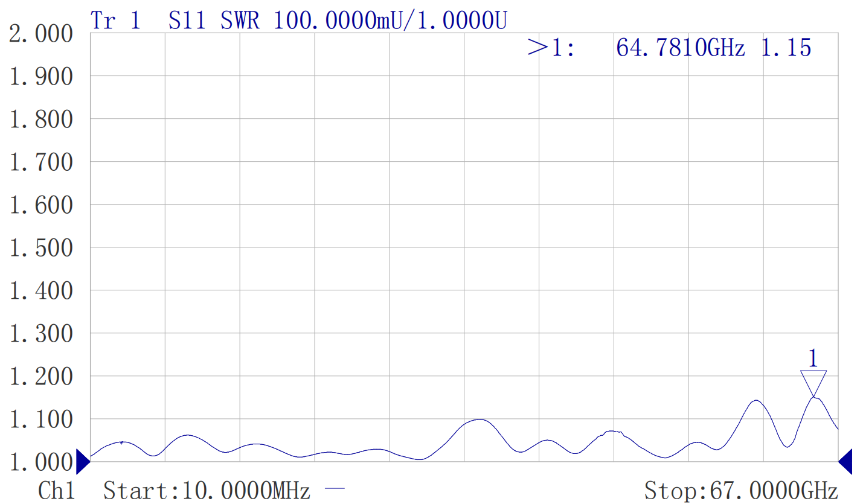863x504 pixels.
Task: Click the 1.000 bottom axis value
Action: [40, 462]
